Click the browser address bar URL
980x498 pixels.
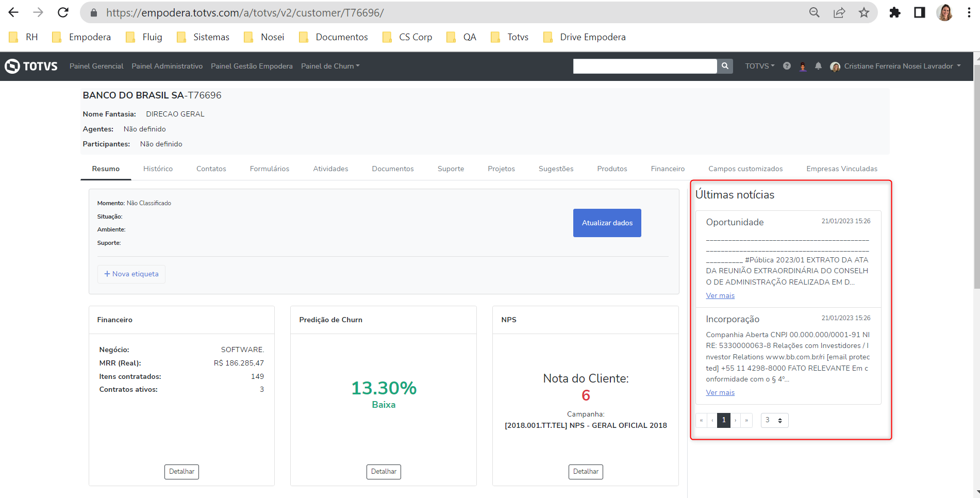click(245, 13)
